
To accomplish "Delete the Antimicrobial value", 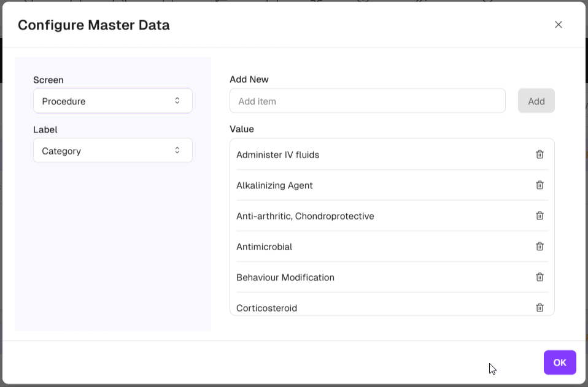I will pyautogui.click(x=540, y=247).
